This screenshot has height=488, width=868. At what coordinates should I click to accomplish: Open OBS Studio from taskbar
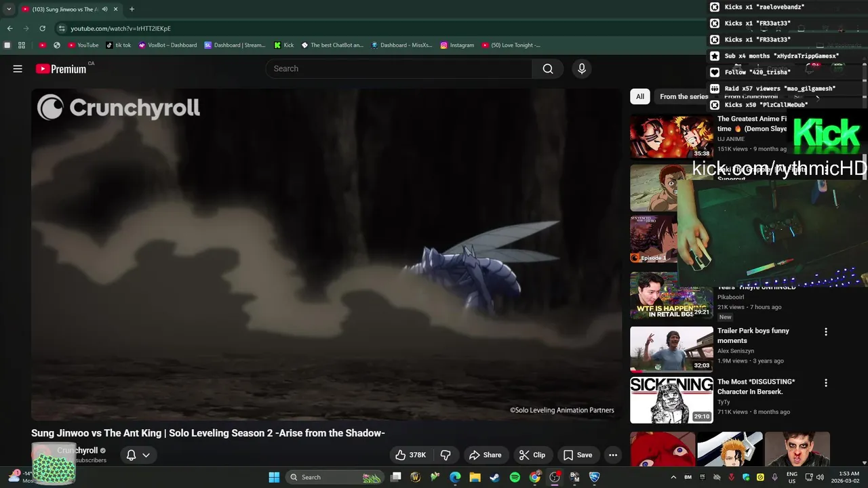(x=555, y=477)
